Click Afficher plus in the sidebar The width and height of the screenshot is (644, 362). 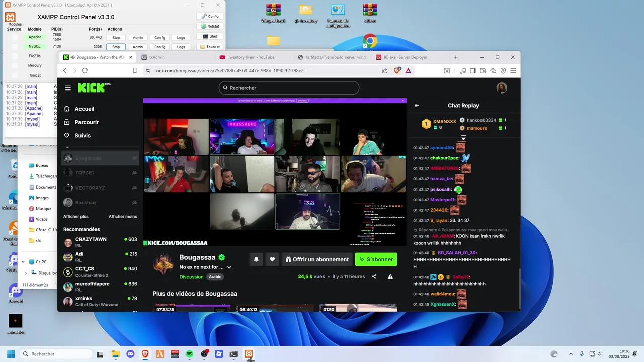click(x=75, y=217)
